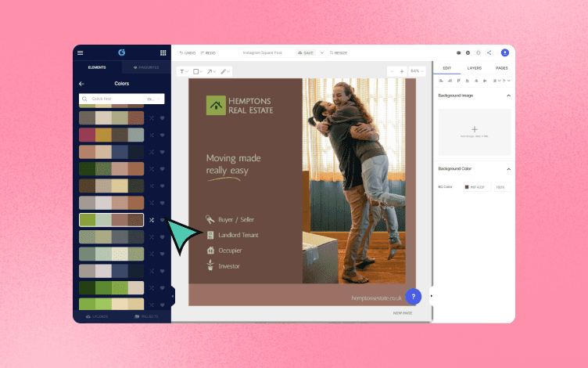The image size is (588, 368).
Task: Collapse the Background Color section
Action: [x=508, y=169]
